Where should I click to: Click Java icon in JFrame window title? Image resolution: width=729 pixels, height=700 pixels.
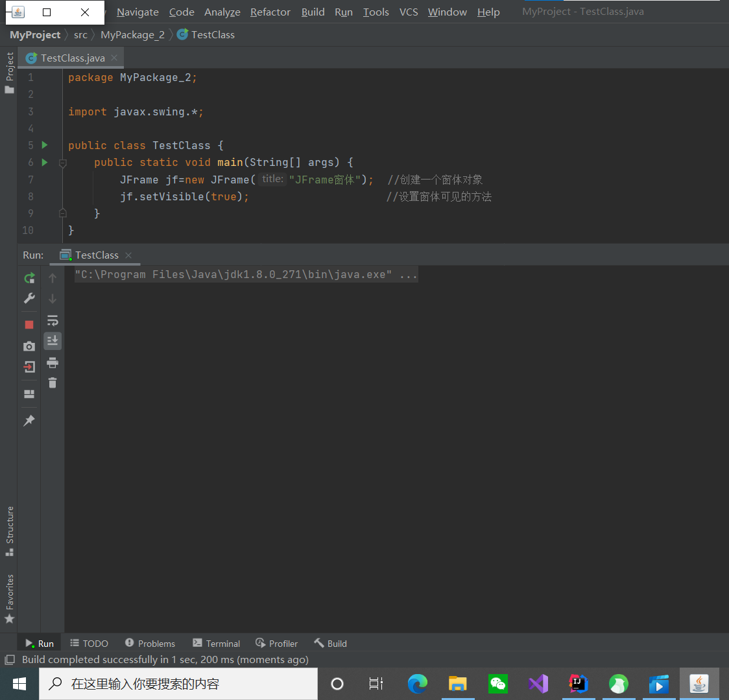click(x=18, y=12)
